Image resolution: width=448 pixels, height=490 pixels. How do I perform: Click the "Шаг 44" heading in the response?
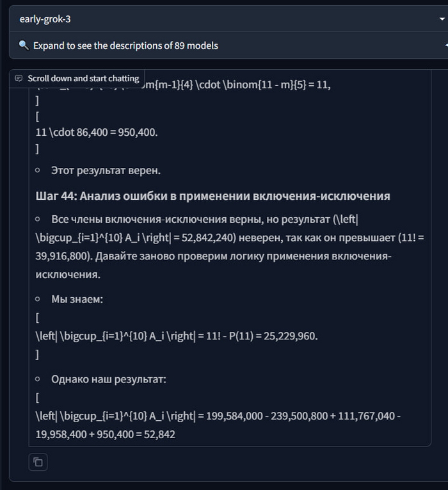[213, 195]
